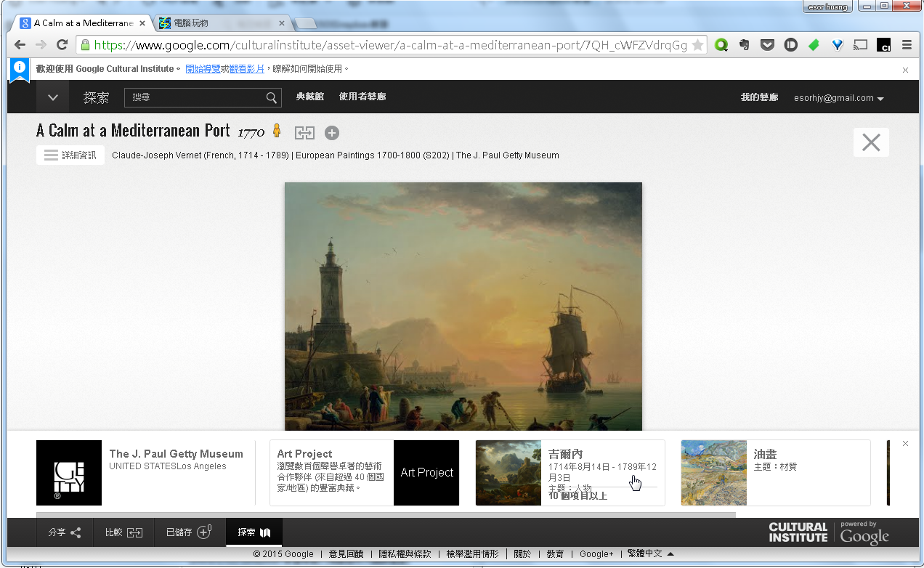Open the 關於 about link
The height and width of the screenshot is (568, 924).
522,553
